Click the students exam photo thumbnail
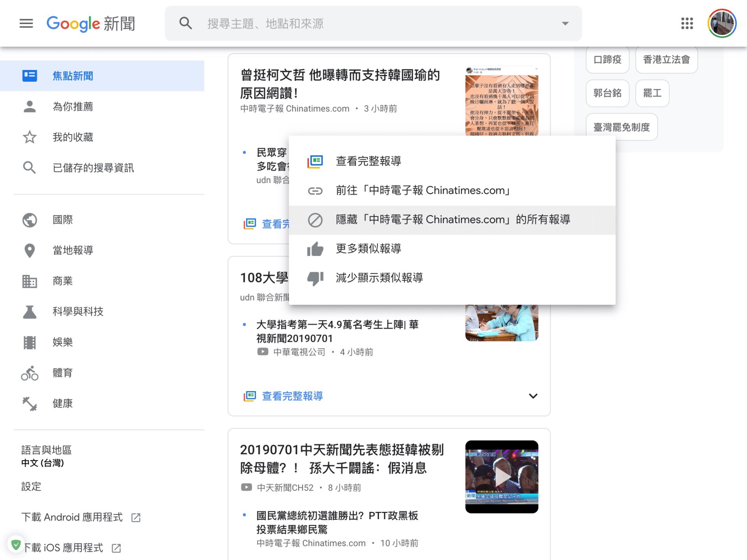The height and width of the screenshot is (560, 747). (x=502, y=323)
